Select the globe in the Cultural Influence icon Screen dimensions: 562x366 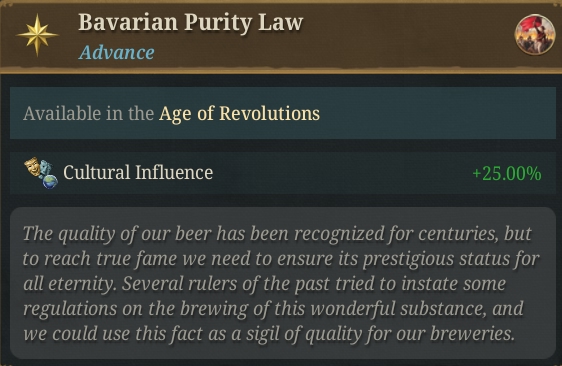tap(50, 181)
